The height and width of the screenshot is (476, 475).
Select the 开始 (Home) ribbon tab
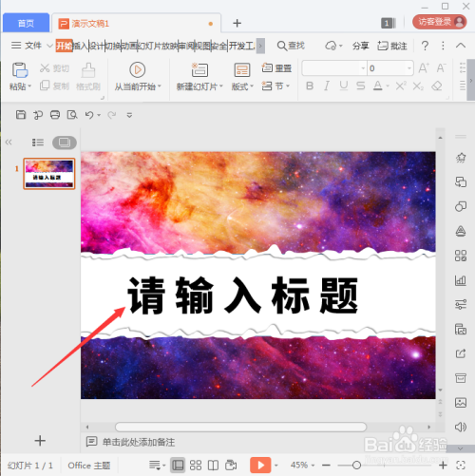coord(64,46)
